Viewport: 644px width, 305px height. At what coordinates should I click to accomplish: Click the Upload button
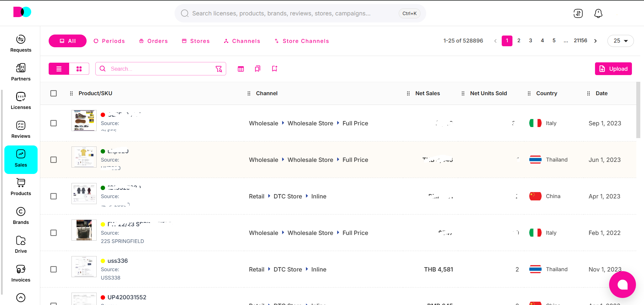pos(613,69)
